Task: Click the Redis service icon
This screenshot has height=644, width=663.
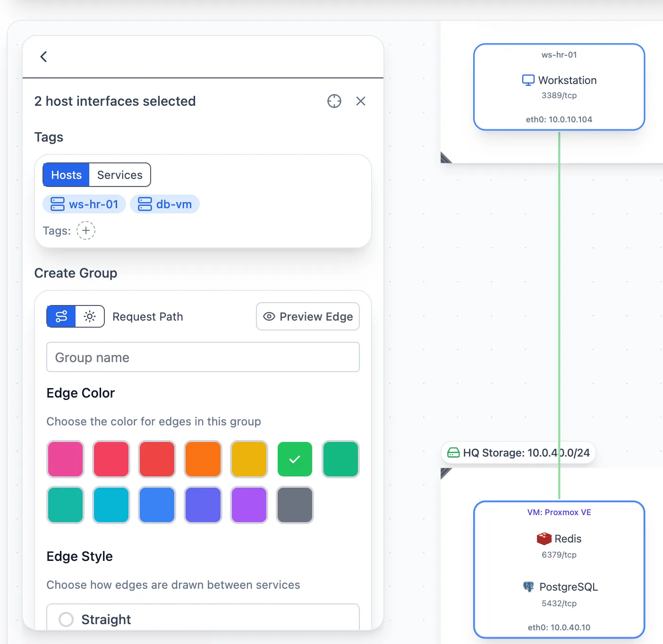Action: 544,539
